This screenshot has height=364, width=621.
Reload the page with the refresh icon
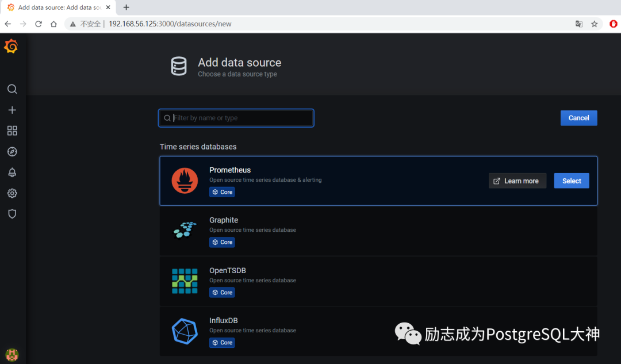coord(39,24)
